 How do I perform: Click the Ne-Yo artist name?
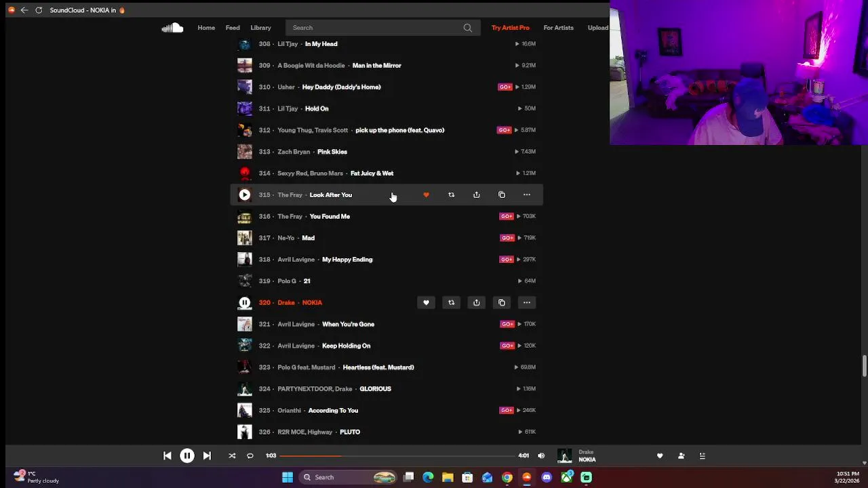point(286,239)
